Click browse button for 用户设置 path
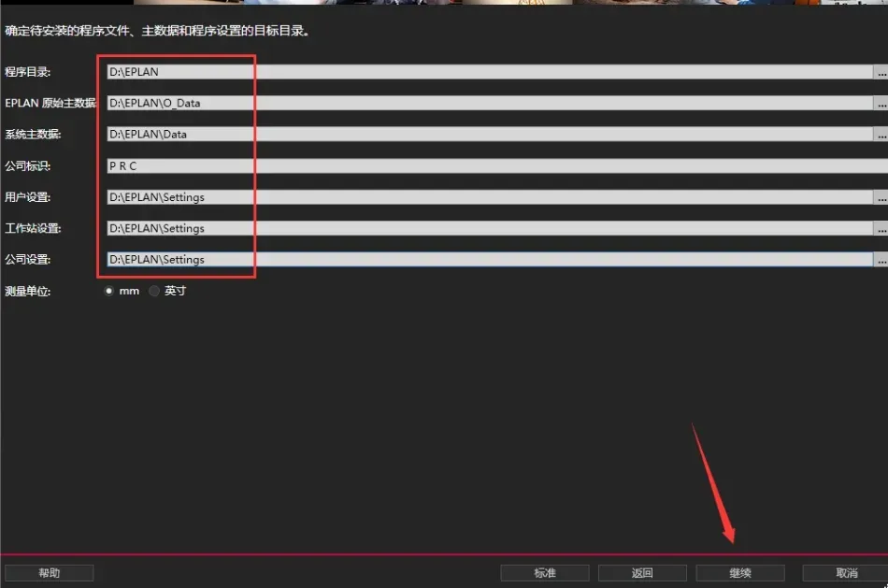Image resolution: width=888 pixels, height=588 pixels. [x=881, y=197]
